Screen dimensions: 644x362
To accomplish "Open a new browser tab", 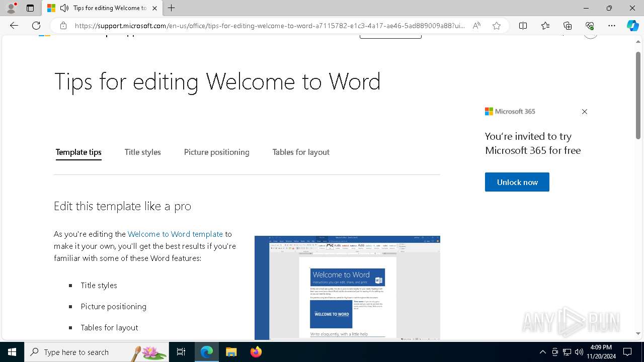I will tap(172, 8).
